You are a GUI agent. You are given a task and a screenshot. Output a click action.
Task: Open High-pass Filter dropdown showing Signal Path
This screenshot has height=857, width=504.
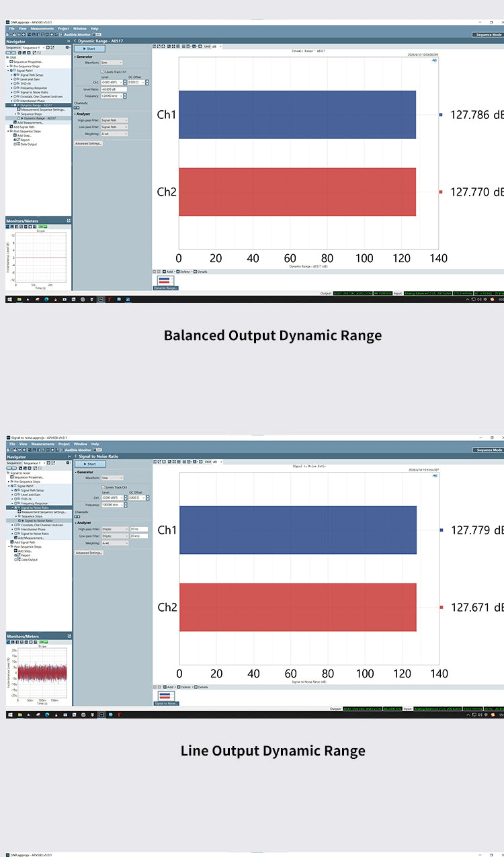[x=114, y=120]
